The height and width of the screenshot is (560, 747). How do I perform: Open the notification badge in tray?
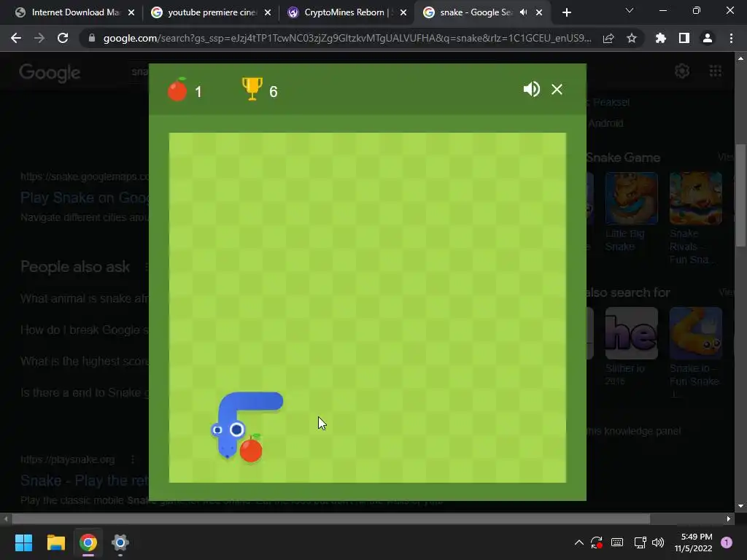point(727,542)
